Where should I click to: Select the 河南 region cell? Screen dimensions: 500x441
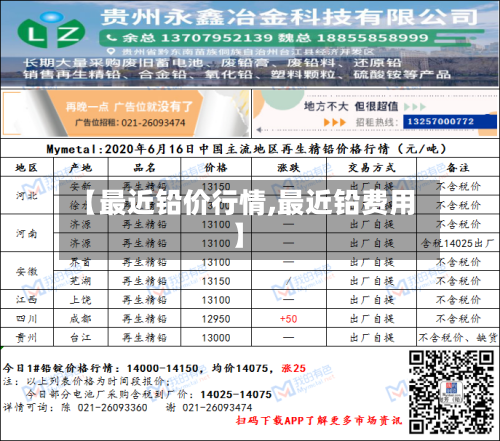[x=26, y=233]
